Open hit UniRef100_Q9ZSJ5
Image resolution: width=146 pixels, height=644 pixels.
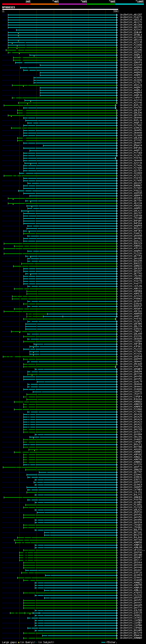click(x=131, y=20)
